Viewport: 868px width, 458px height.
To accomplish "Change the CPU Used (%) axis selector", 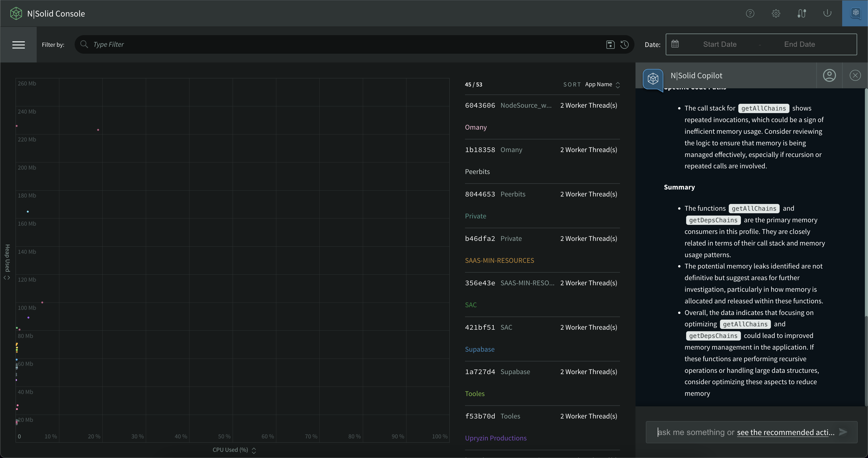I will 234,450.
